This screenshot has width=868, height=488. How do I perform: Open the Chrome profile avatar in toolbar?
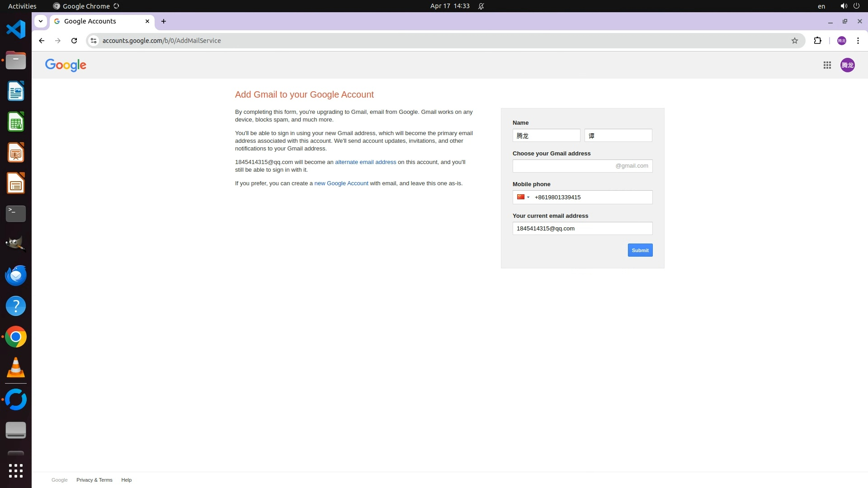pos(841,41)
